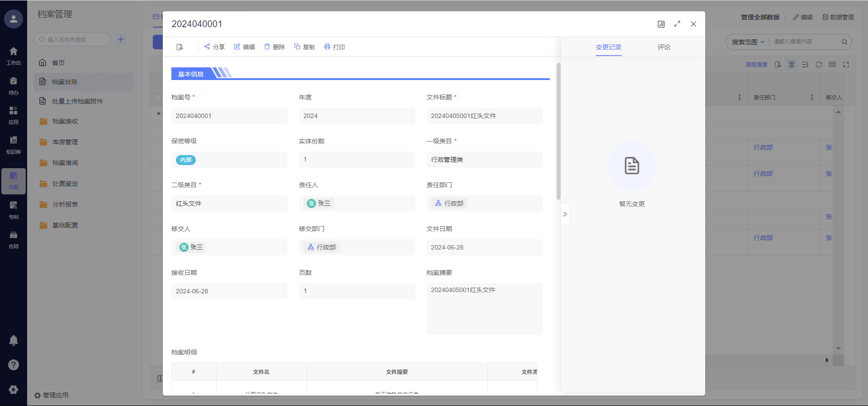The width and height of the screenshot is (868, 406).
Task: Expand the table row group arrow
Action: point(159,113)
